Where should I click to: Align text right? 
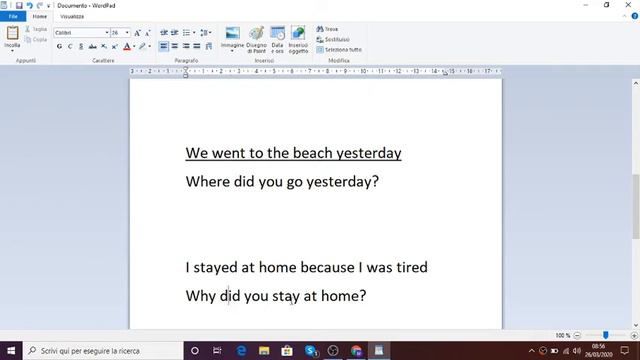(186, 46)
